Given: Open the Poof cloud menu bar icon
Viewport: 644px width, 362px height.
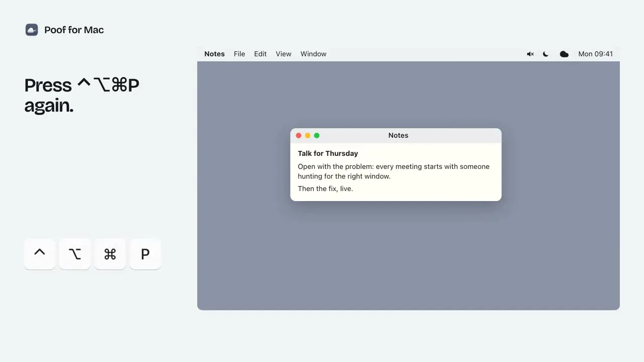Looking at the screenshot, I should click(x=564, y=54).
